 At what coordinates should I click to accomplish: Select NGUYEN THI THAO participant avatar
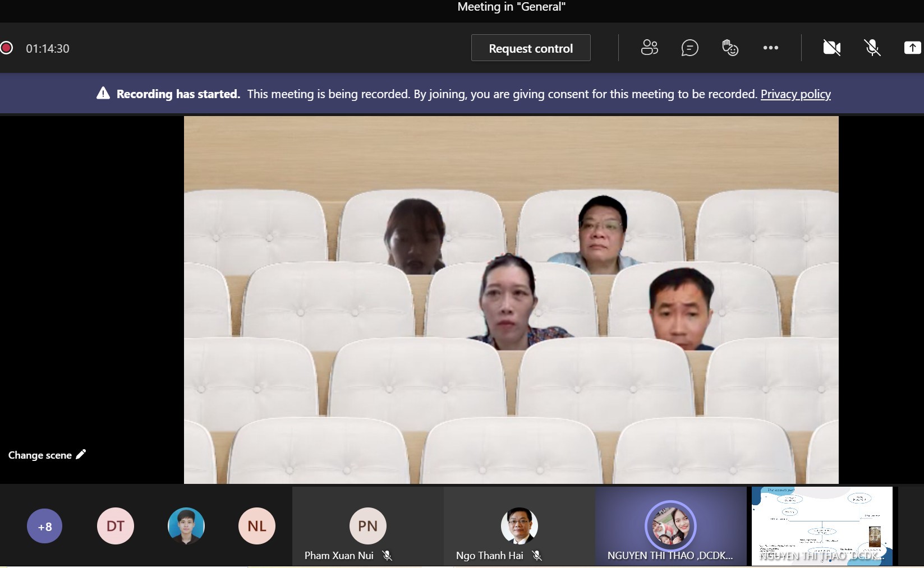click(x=670, y=526)
